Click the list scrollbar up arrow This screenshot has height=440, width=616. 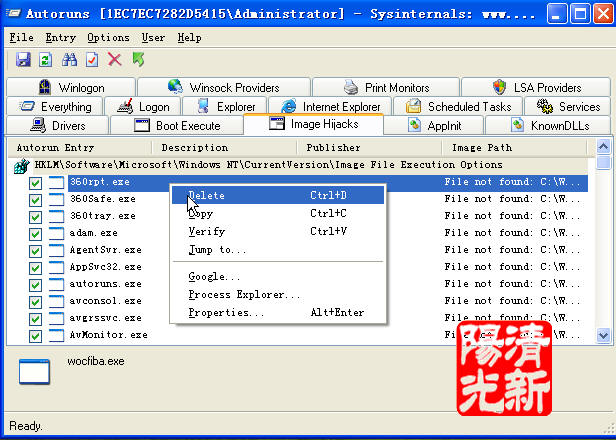[603, 147]
